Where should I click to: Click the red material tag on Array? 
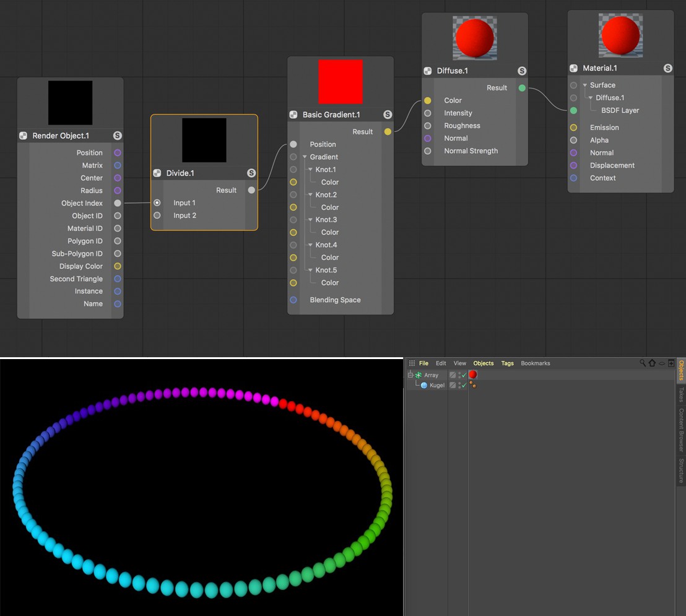point(473,375)
